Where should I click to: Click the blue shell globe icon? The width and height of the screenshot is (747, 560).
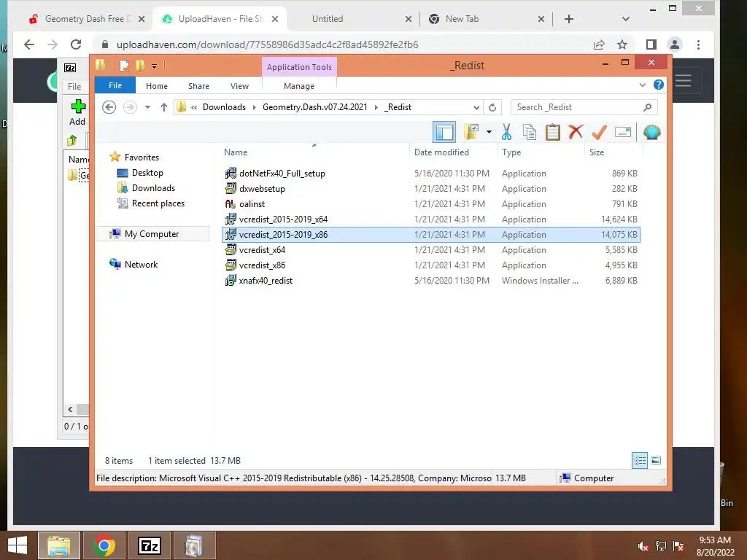point(651,132)
